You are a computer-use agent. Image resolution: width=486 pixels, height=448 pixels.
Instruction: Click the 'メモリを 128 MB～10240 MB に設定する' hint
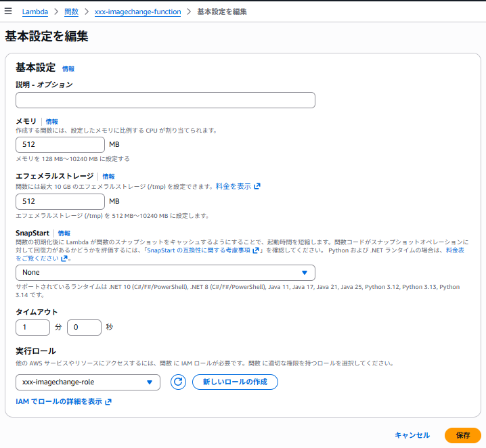click(73, 159)
